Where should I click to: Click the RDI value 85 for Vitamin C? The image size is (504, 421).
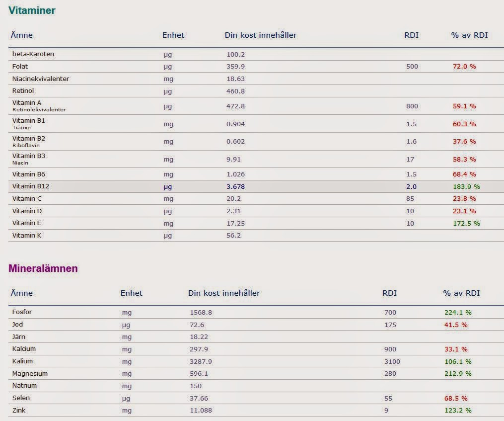pyautogui.click(x=410, y=199)
